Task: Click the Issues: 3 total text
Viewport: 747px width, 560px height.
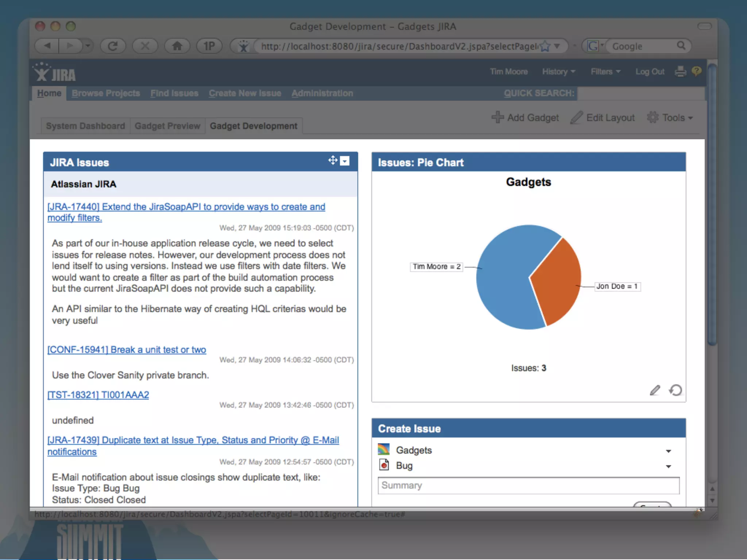Action: click(x=529, y=368)
